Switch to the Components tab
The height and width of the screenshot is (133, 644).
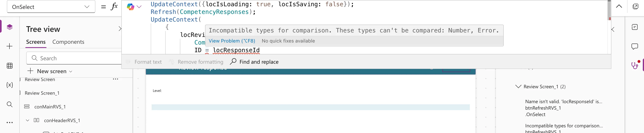tap(68, 42)
